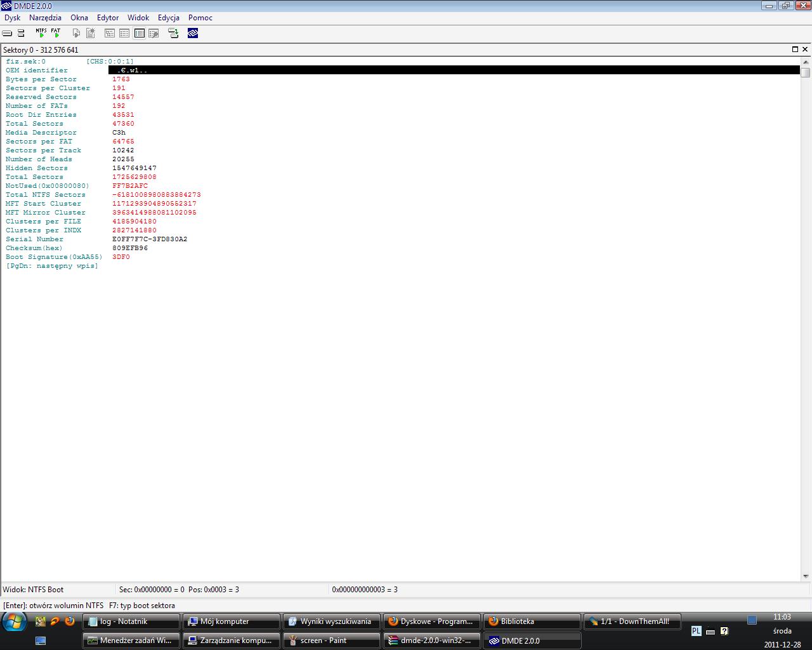This screenshot has width=812, height=650.
Task: Click the Bytes per Sector value 1763
Action: [121, 79]
